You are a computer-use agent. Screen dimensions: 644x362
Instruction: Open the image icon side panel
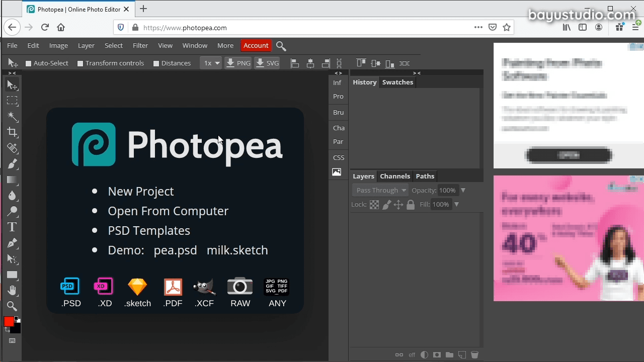pos(337,172)
